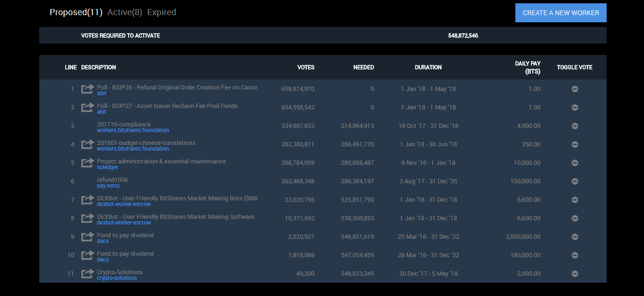Click Votes Required to Activate label
Viewport: 644px width, 296px height.
121,36
